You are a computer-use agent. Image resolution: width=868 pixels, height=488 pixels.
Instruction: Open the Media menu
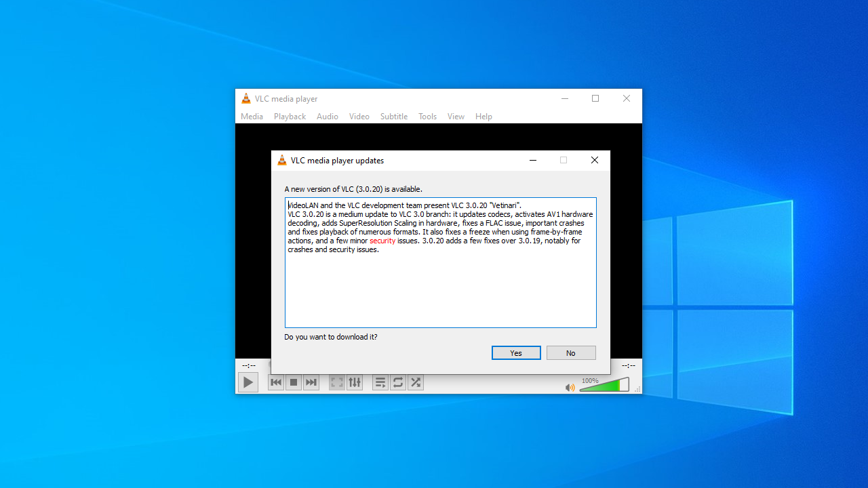pyautogui.click(x=252, y=117)
